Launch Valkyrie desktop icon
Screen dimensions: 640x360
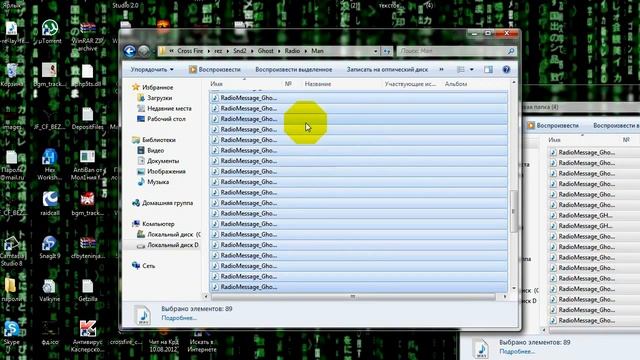(x=49, y=290)
